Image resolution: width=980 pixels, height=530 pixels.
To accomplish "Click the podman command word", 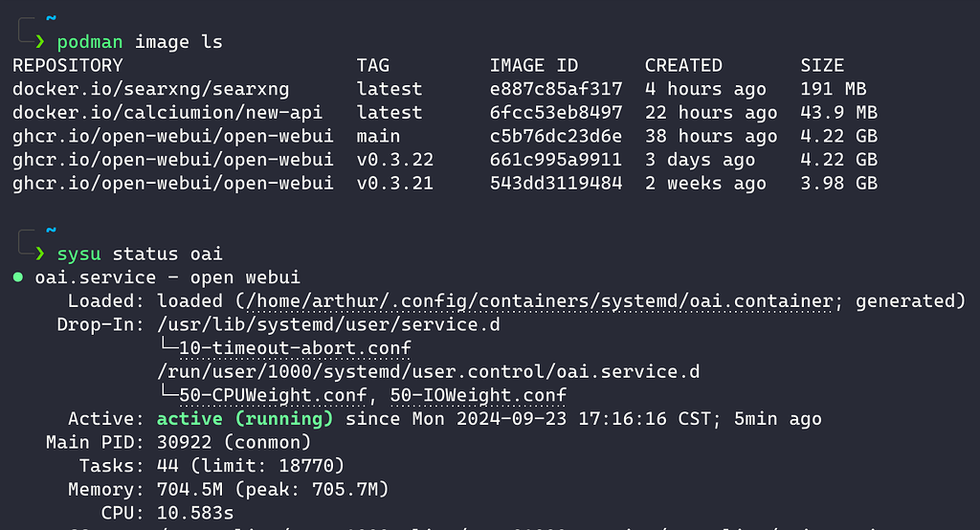I will click(x=89, y=42).
